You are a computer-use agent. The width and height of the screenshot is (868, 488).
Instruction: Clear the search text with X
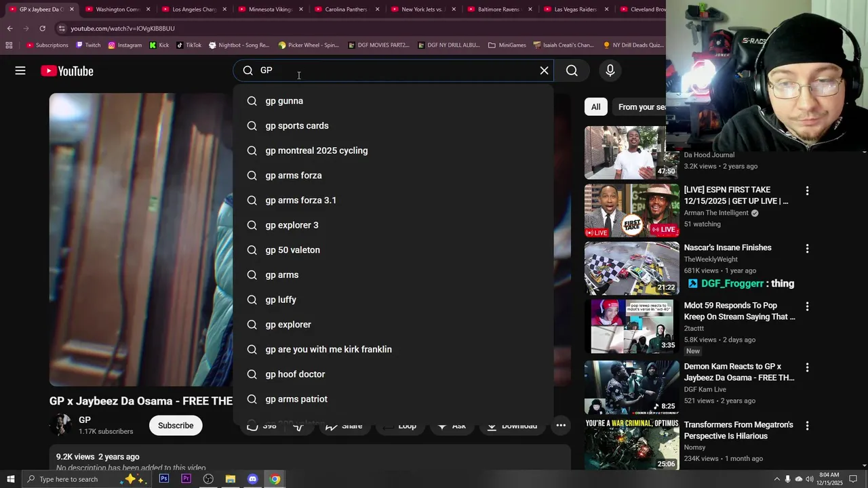tap(544, 70)
